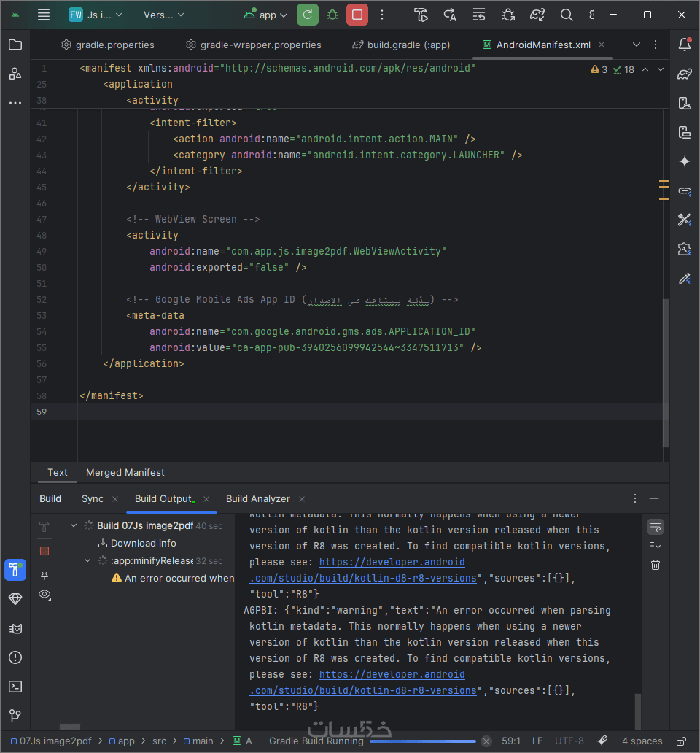Toggle the eye view options in Build panel
Image resolution: width=700 pixels, height=753 pixels.
(44, 595)
